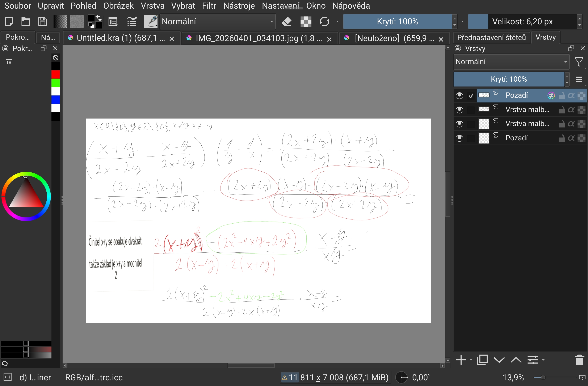Open the Normální brush blending mode dropdown
Viewport: 588px width, 386px height.
pyautogui.click(x=217, y=22)
